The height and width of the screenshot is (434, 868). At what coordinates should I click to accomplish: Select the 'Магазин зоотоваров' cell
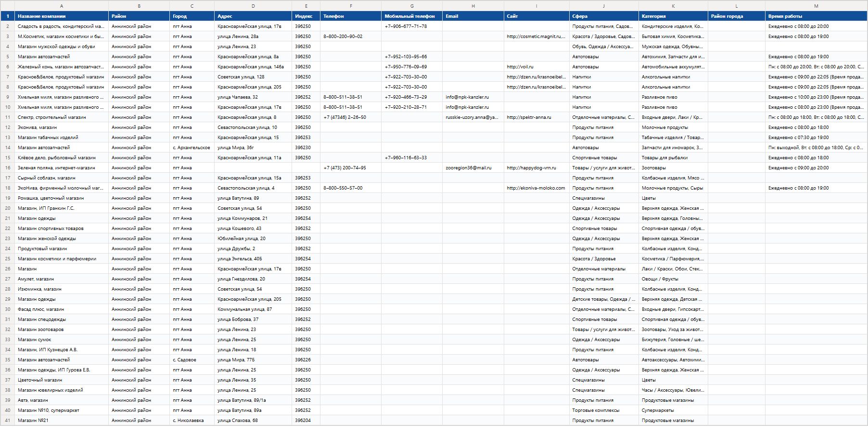[62, 329]
